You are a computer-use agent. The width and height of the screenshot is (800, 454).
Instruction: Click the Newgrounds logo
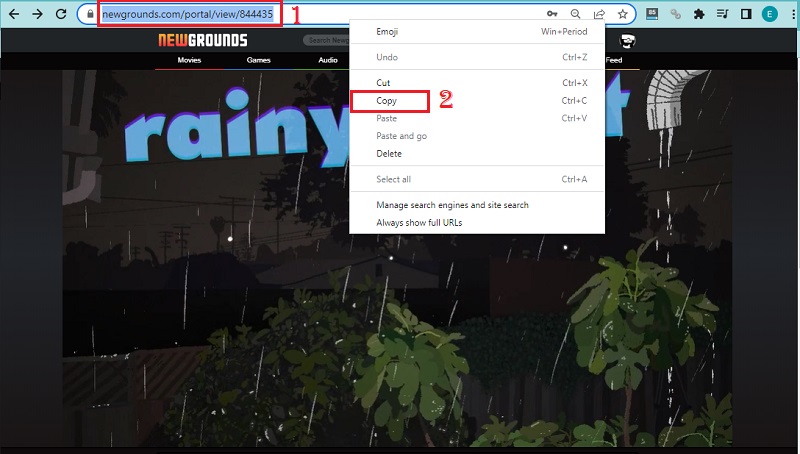(x=203, y=40)
